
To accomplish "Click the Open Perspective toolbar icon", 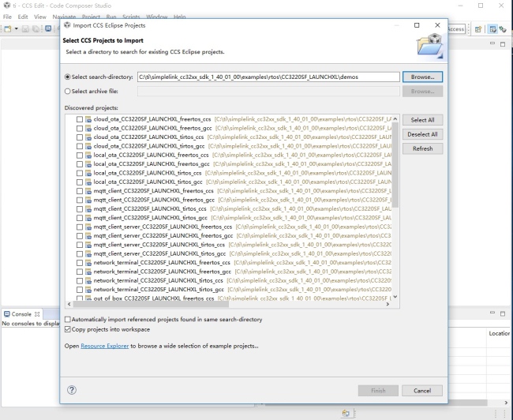I will click(x=479, y=29).
